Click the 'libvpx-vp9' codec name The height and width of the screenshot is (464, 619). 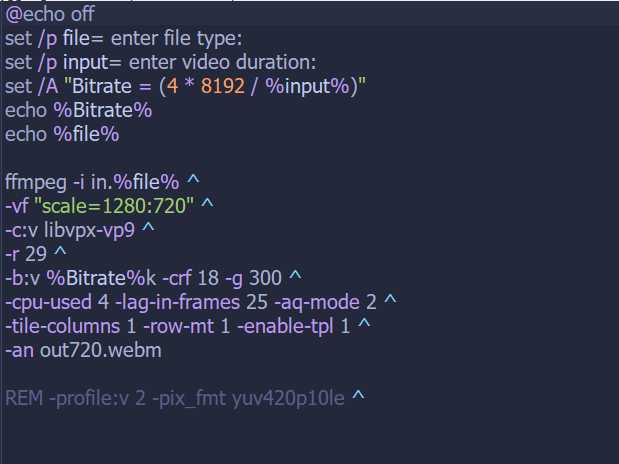pyautogui.click(x=89, y=230)
